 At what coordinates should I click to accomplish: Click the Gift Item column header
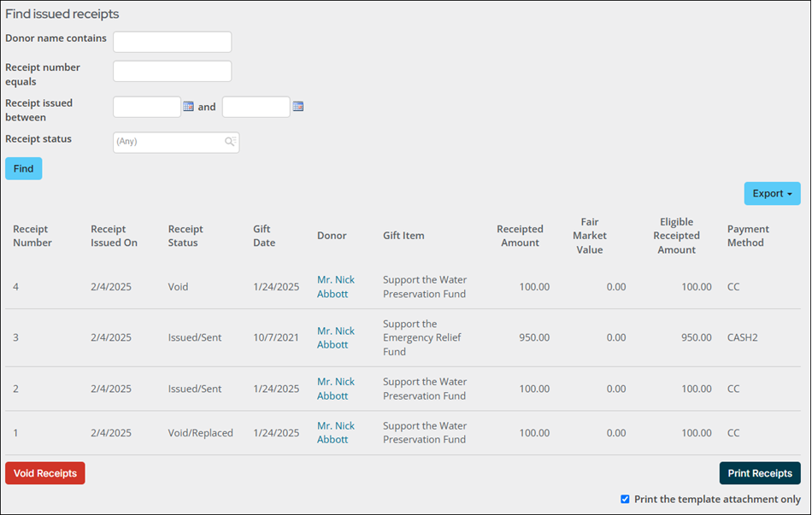(403, 236)
